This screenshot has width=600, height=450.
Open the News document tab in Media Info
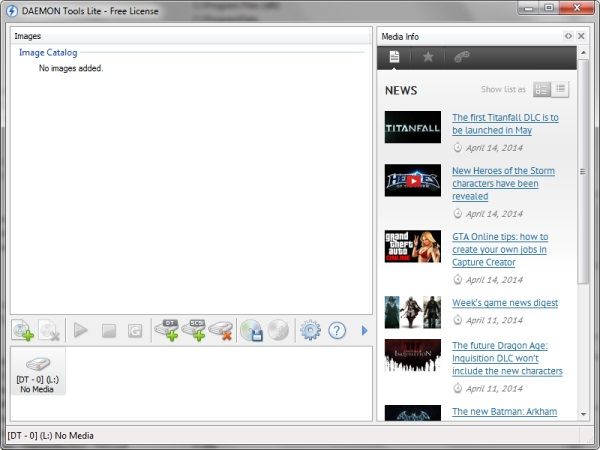[394, 57]
